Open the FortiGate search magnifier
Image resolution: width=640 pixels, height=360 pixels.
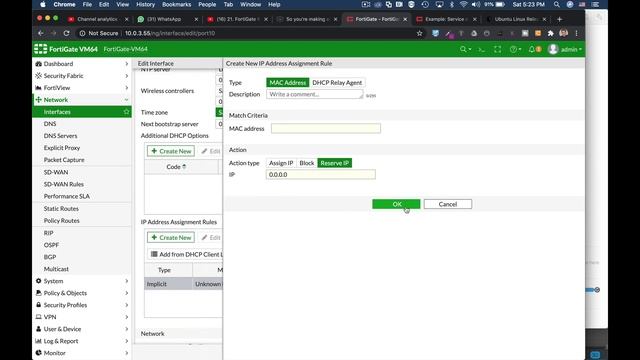coord(463,49)
